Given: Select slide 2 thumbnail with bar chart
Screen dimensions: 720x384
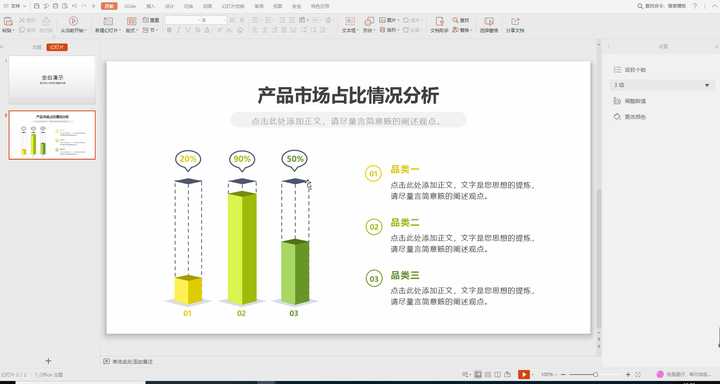Looking at the screenshot, I should click(52, 135).
